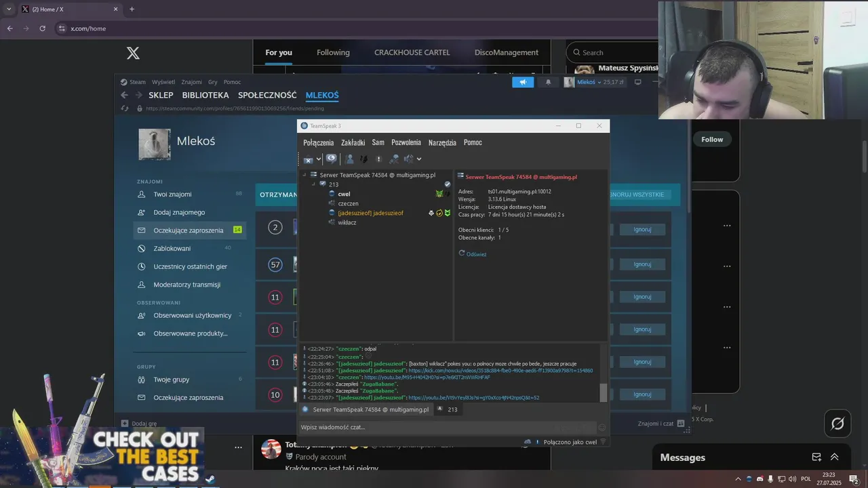Screen dimensions: 868x488
Task: Open BIBLIOTEKA tab in Steam
Action: tap(205, 96)
